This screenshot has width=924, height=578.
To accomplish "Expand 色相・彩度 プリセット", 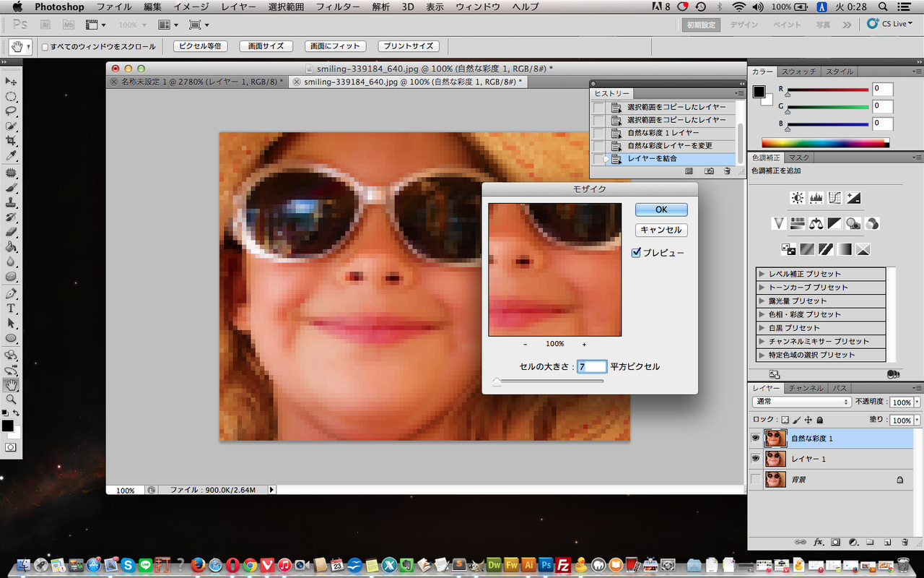I will click(762, 314).
